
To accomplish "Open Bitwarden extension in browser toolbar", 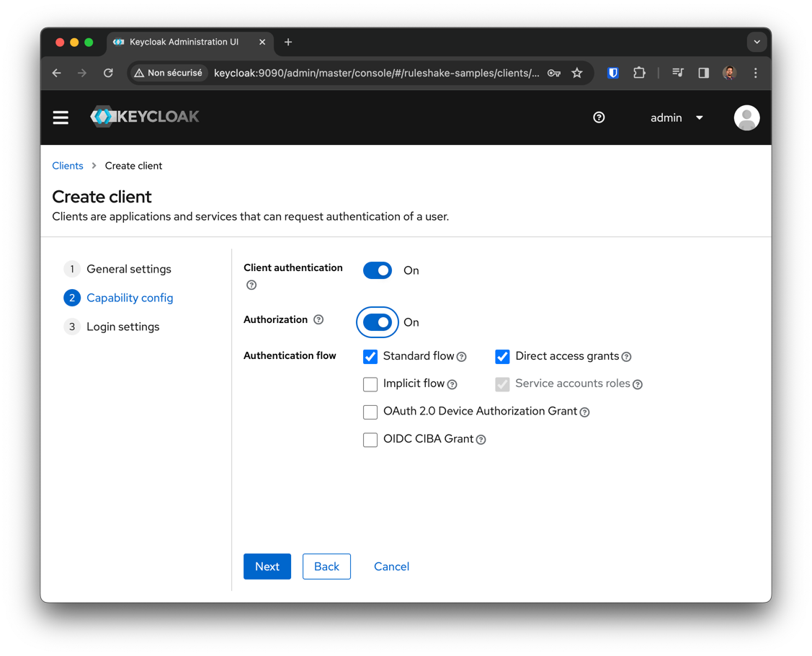I will pyautogui.click(x=613, y=73).
